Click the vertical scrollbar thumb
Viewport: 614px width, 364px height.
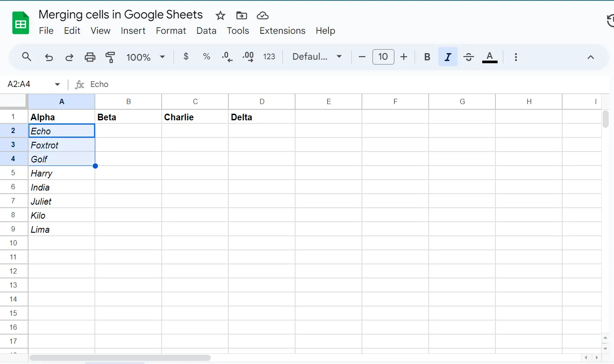pyautogui.click(x=606, y=119)
